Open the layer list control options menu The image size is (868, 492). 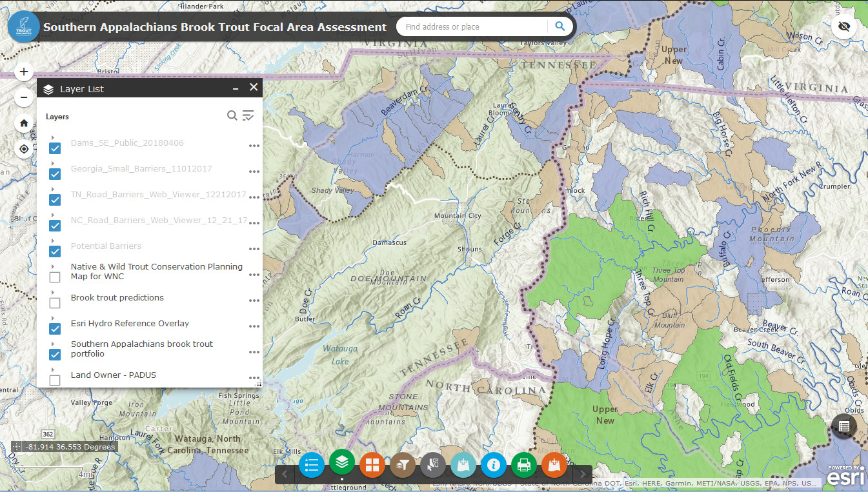click(x=248, y=115)
